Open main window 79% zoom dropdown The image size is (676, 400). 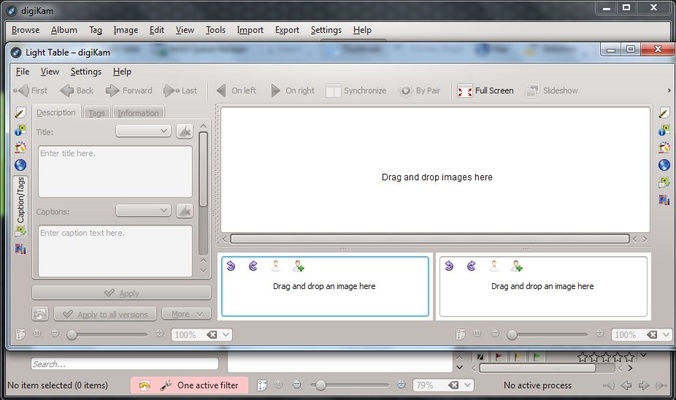pos(468,385)
